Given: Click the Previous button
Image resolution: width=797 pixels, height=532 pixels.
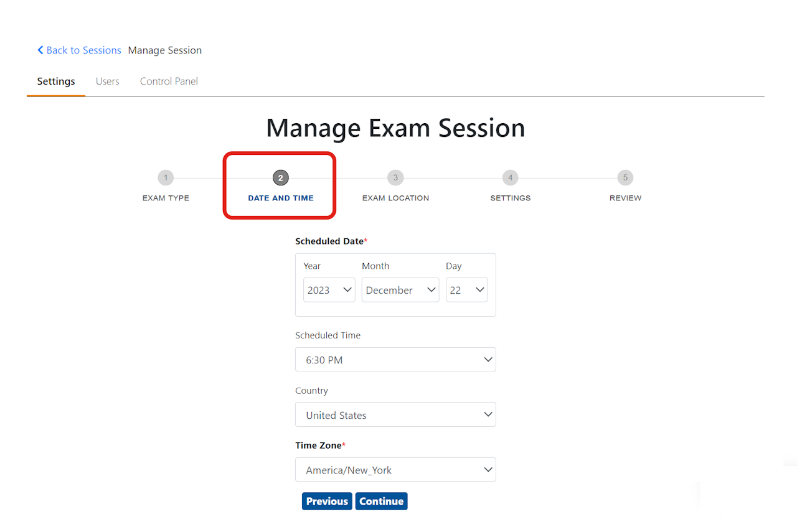Looking at the screenshot, I should (x=327, y=502).
